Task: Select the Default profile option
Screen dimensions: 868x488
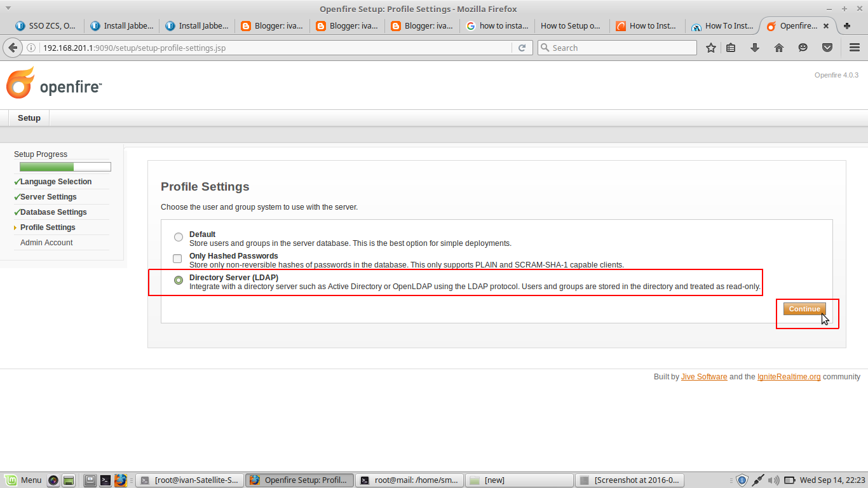Action: click(178, 236)
